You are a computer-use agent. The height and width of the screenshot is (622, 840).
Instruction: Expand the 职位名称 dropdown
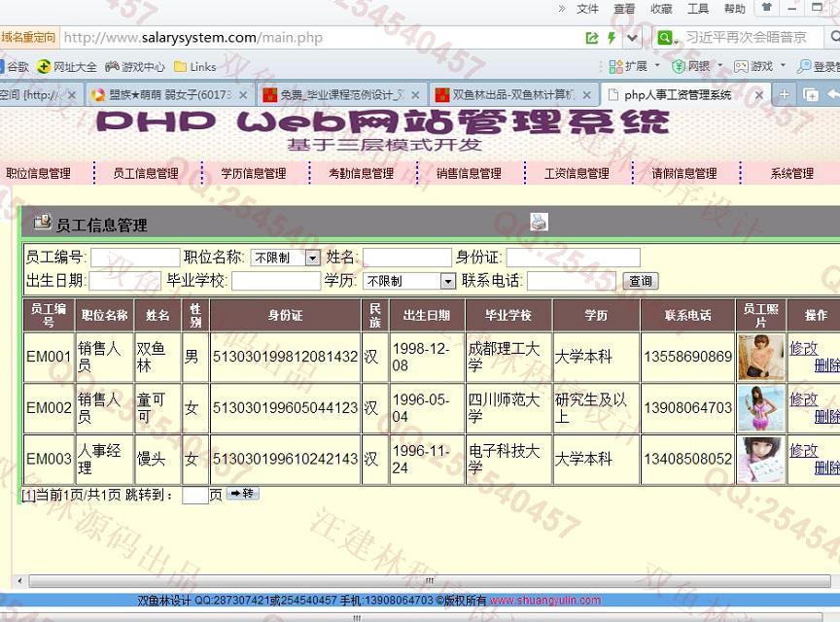pos(286,258)
